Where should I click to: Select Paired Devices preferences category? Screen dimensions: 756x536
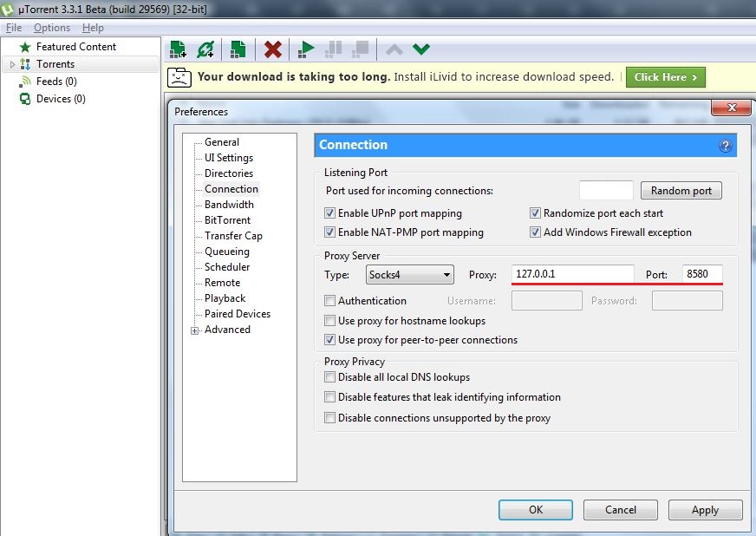238,314
